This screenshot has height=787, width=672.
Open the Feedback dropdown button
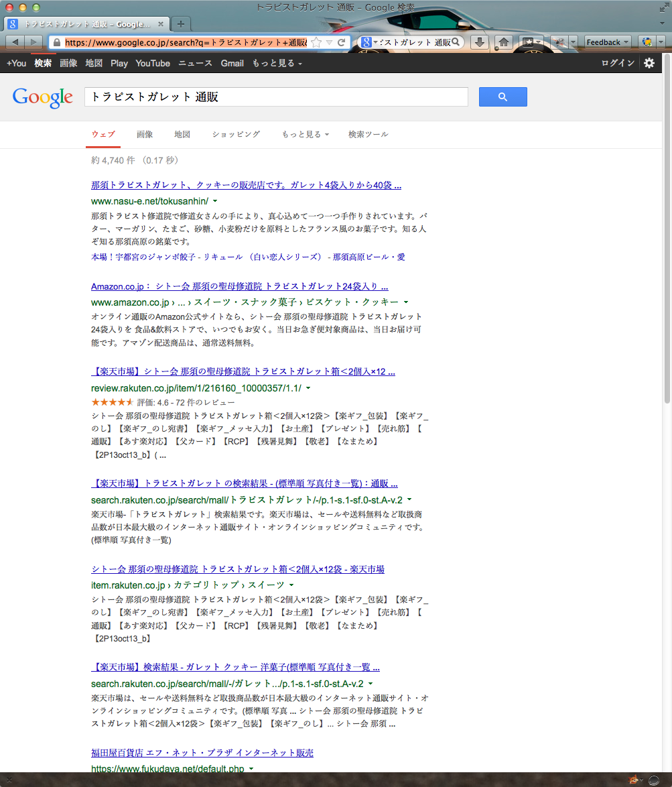point(607,42)
